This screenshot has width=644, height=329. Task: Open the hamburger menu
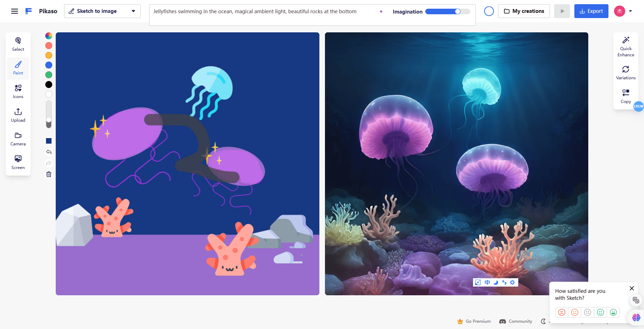pyautogui.click(x=14, y=11)
